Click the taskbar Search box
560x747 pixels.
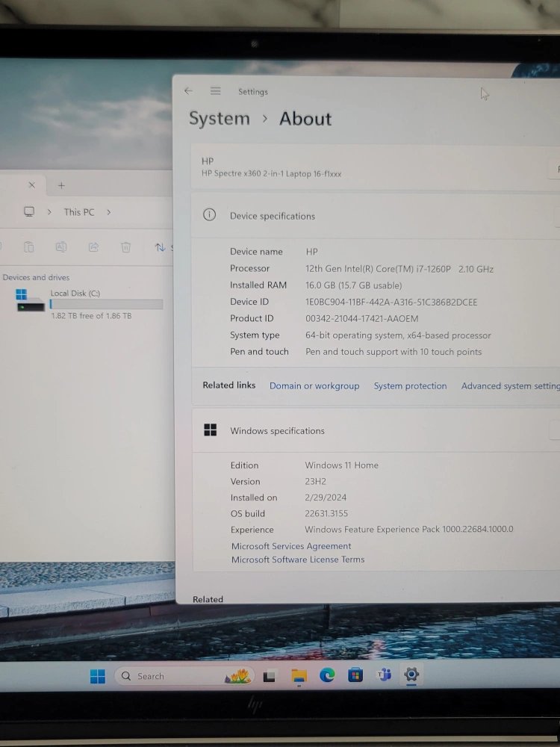point(172,676)
